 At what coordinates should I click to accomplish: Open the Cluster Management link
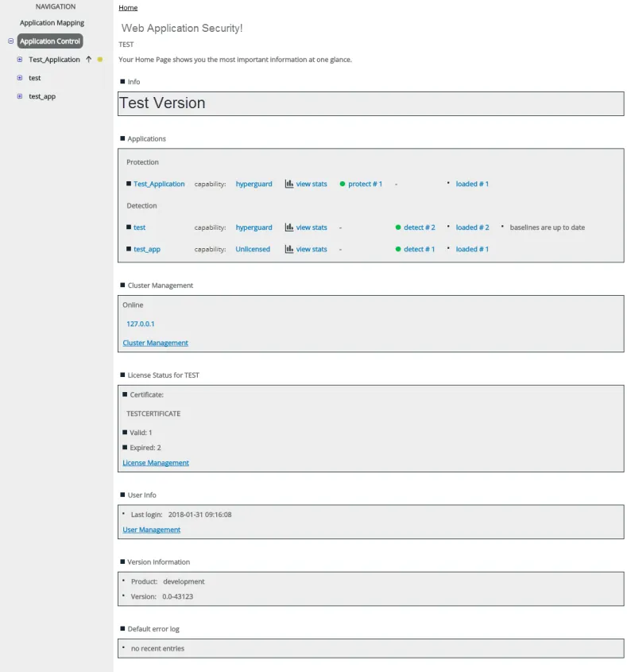[156, 343]
